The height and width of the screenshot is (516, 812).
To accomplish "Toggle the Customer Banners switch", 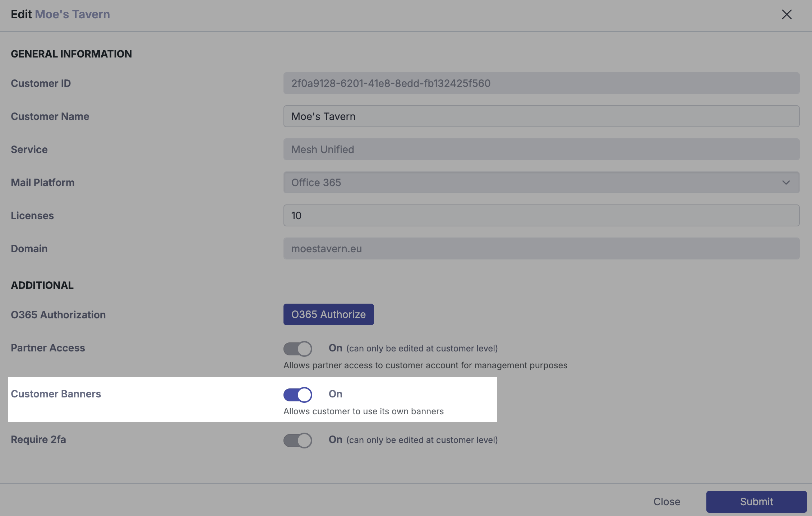I will 297,395.
